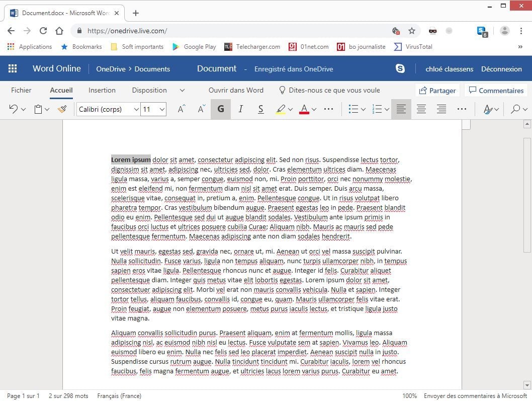The image size is (532, 401).
Task: Open the font size 11 dropdown
Action: (153, 109)
